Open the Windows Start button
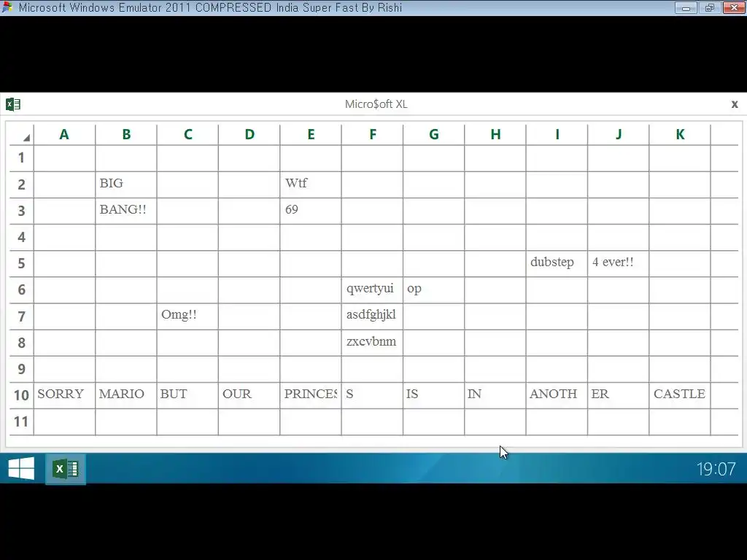747x560 pixels. coord(21,469)
